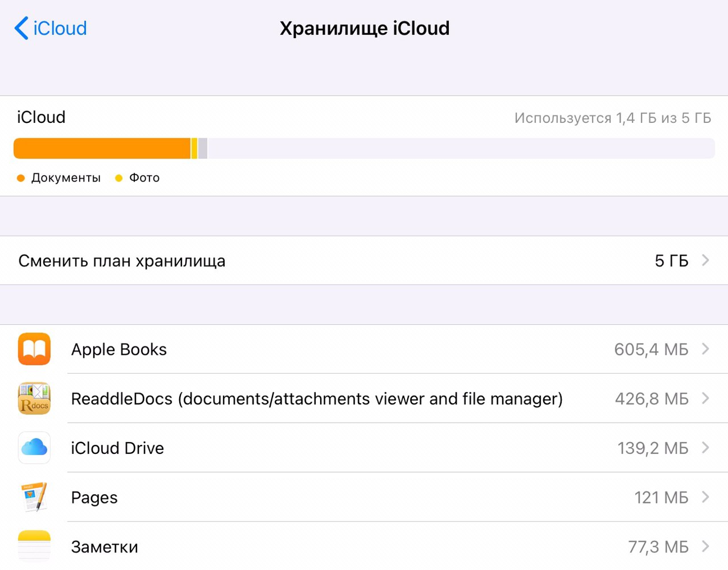
Task: Expand chevron on Pages row
Action: click(706, 497)
